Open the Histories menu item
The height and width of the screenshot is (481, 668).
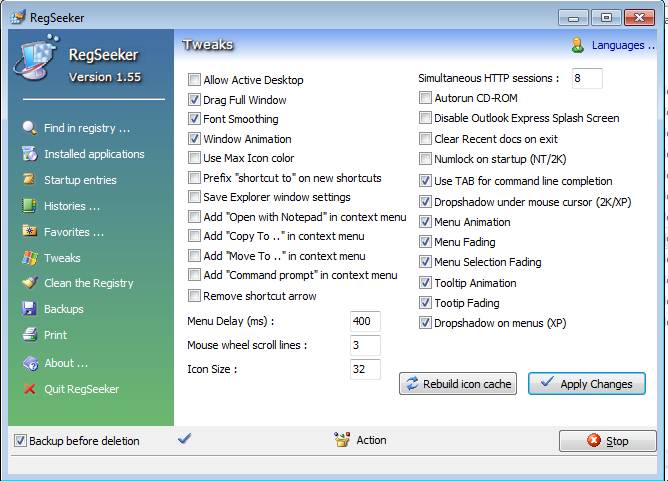72,206
